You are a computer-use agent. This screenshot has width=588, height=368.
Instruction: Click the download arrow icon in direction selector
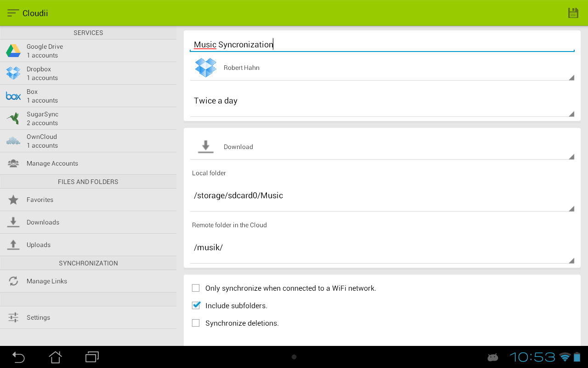click(205, 147)
